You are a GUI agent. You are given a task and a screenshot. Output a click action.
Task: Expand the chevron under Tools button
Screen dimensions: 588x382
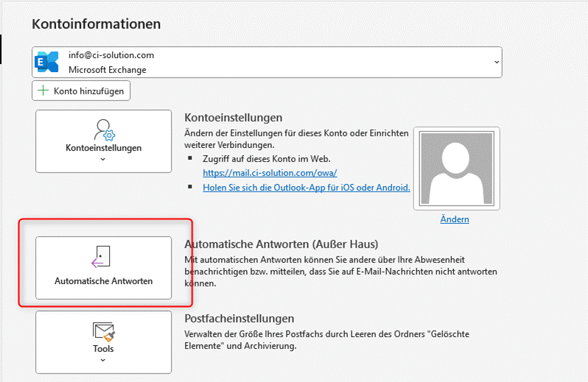[x=103, y=360]
